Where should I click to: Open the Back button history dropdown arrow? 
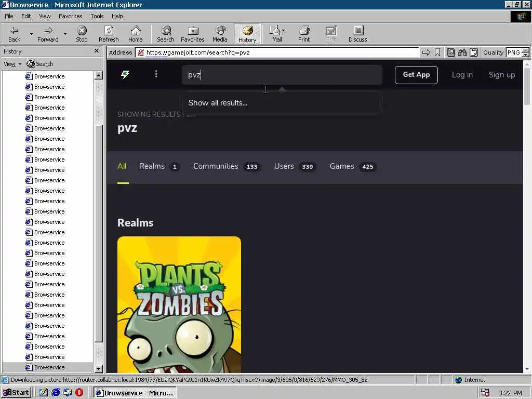click(31, 34)
